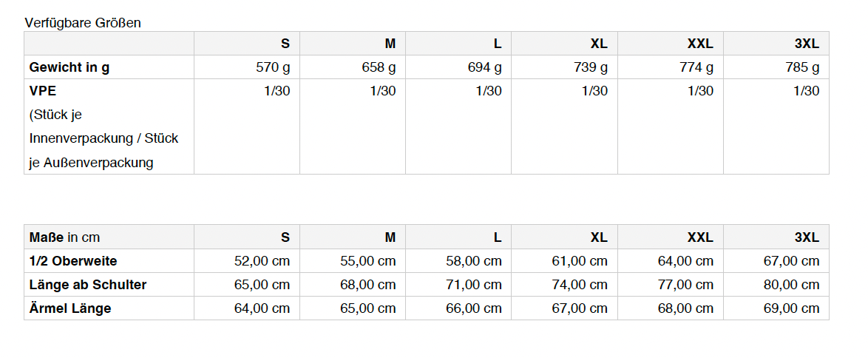The image size is (868, 358).
Task: Select the "Ärmel Länge" row label
Action: click(70, 308)
